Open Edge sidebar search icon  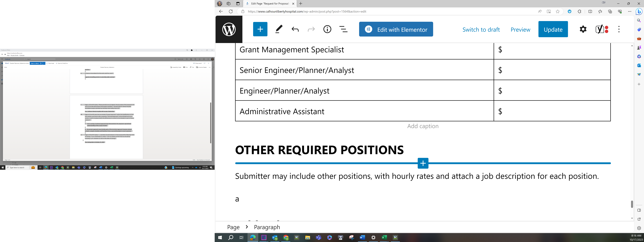(639, 21)
